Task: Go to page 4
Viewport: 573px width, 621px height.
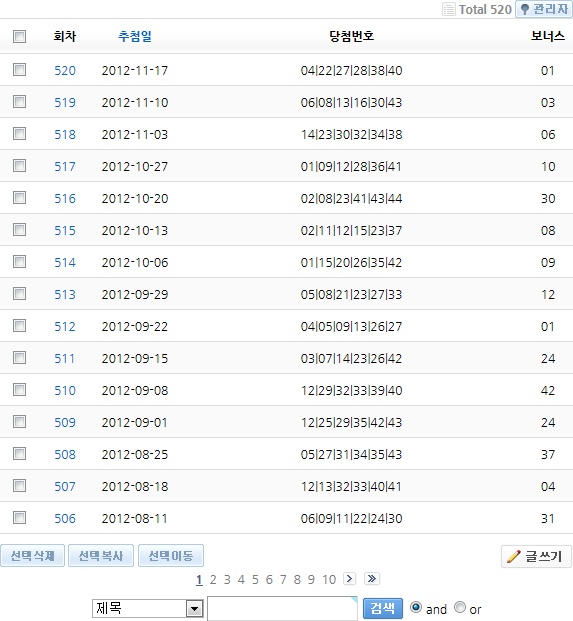Action: coord(241,580)
